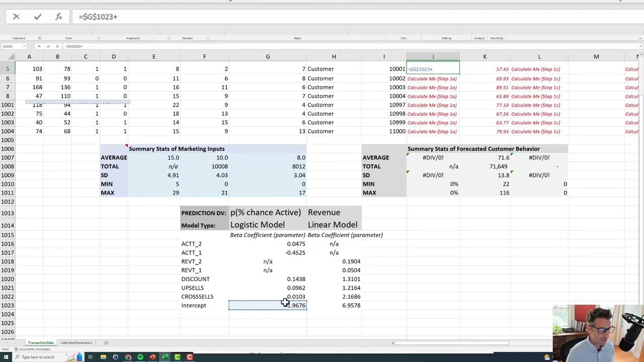Expand the formula bar
644x362 pixels.
pyautogui.click(x=640, y=46)
